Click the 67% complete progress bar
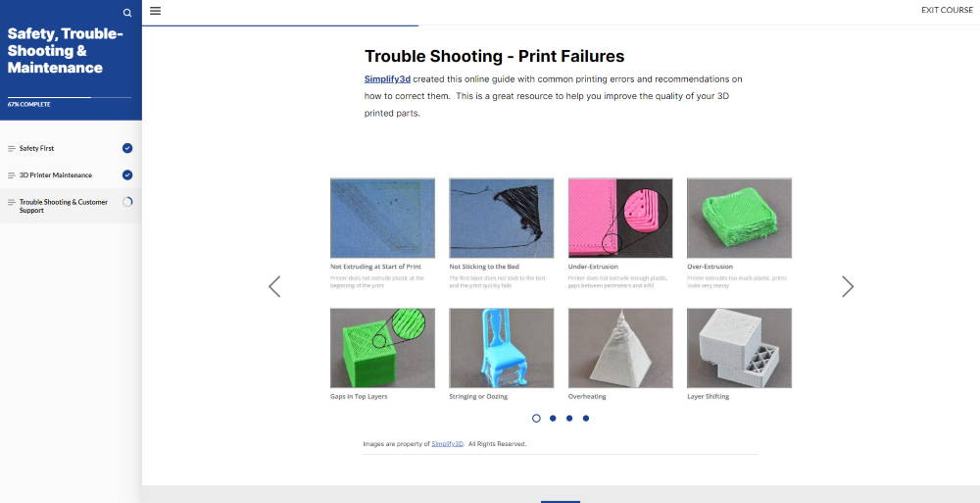The image size is (980, 503). pyautogui.click(x=70, y=98)
